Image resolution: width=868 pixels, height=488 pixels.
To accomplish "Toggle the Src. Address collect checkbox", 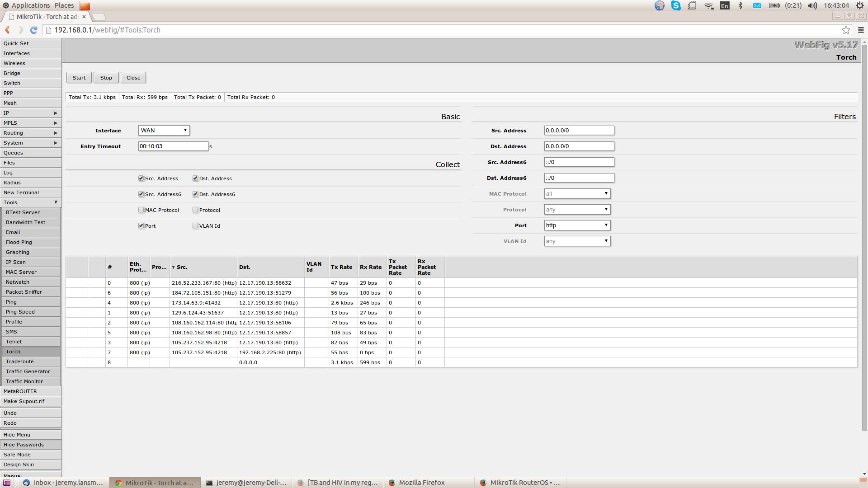I will click(141, 178).
